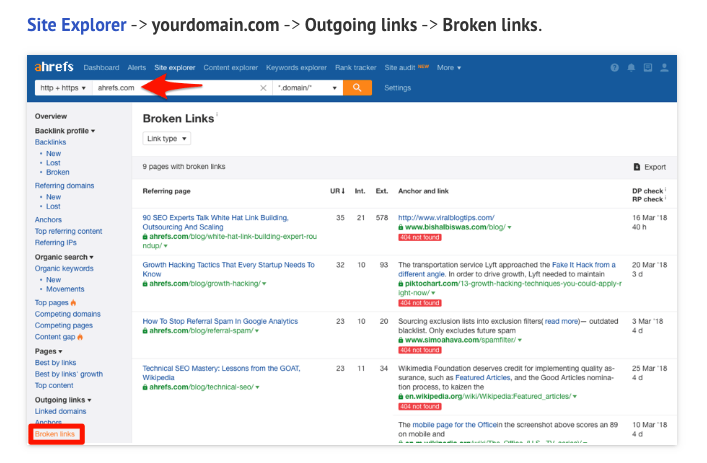Viewport: 707px width, 463px height.
Task: Open Rank tracker
Action: 356,68
